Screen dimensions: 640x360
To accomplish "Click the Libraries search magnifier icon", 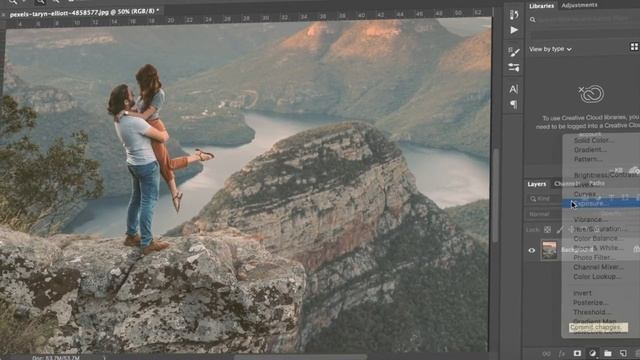I will (533, 20).
